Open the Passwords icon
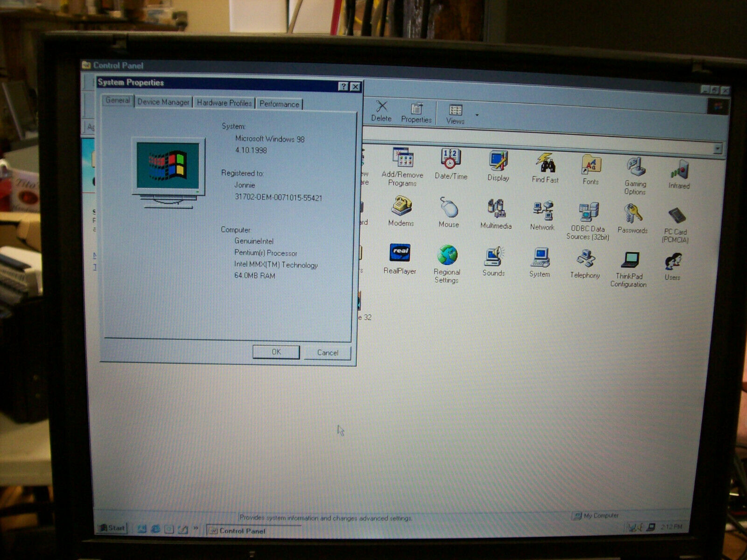Viewport: 747px width, 560px height. [x=633, y=218]
